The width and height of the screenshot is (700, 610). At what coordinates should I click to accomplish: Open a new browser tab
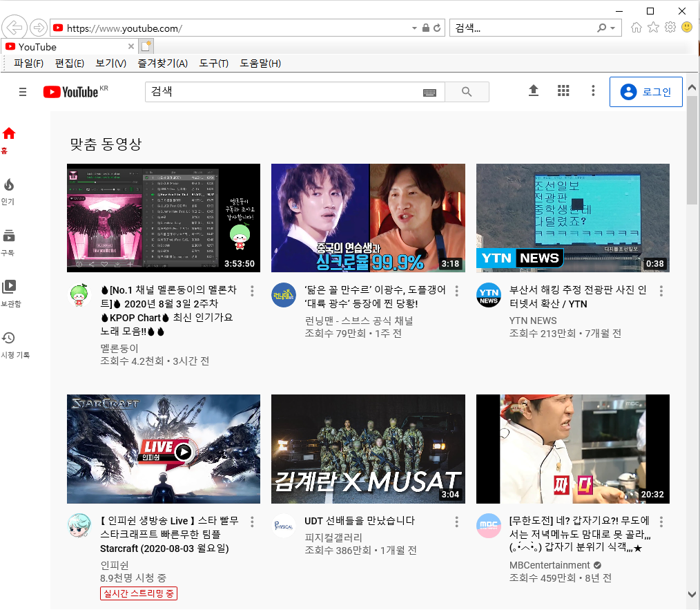(146, 46)
